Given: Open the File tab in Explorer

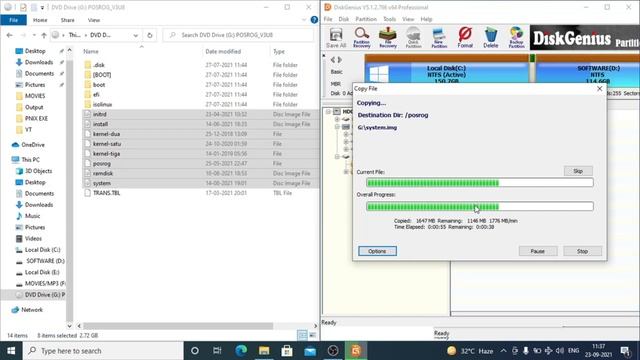Looking at the screenshot, I should (x=13, y=20).
